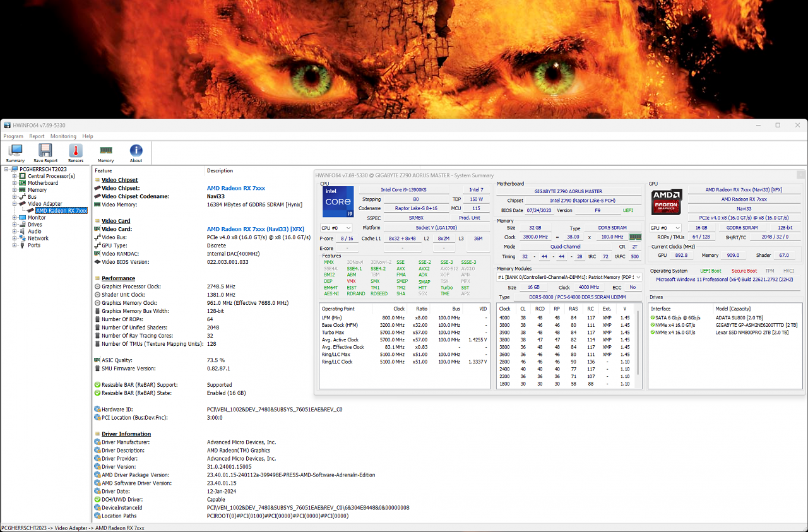This screenshot has width=808, height=532.
Task: Click the Feature column header
Action: 103,170
